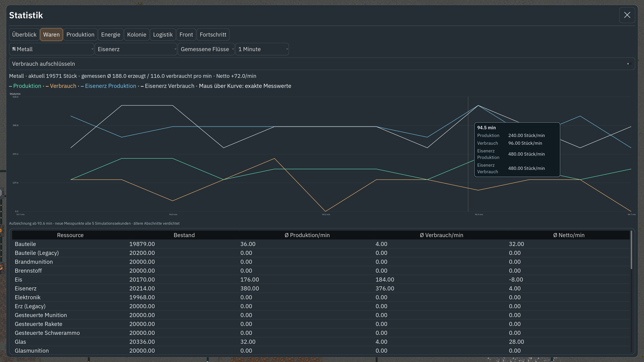Image resolution: width=644 pixels, height=362 pixels.
Task: Click the Eis netto value -8.00
Action: 516,280
